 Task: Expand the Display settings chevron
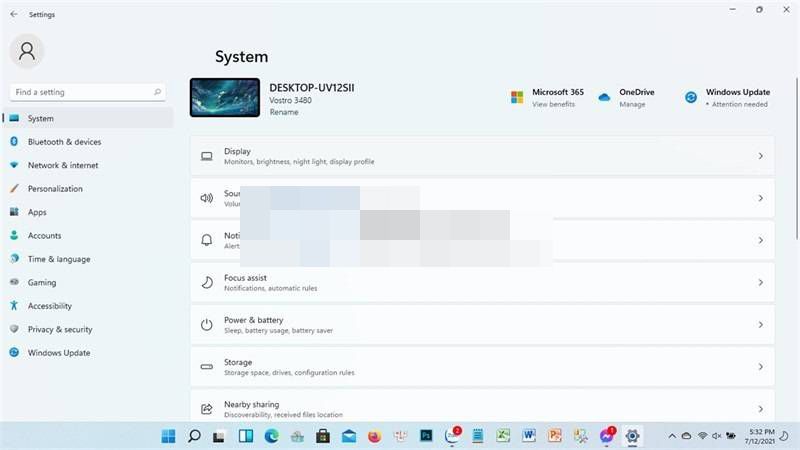click(760, 156)
